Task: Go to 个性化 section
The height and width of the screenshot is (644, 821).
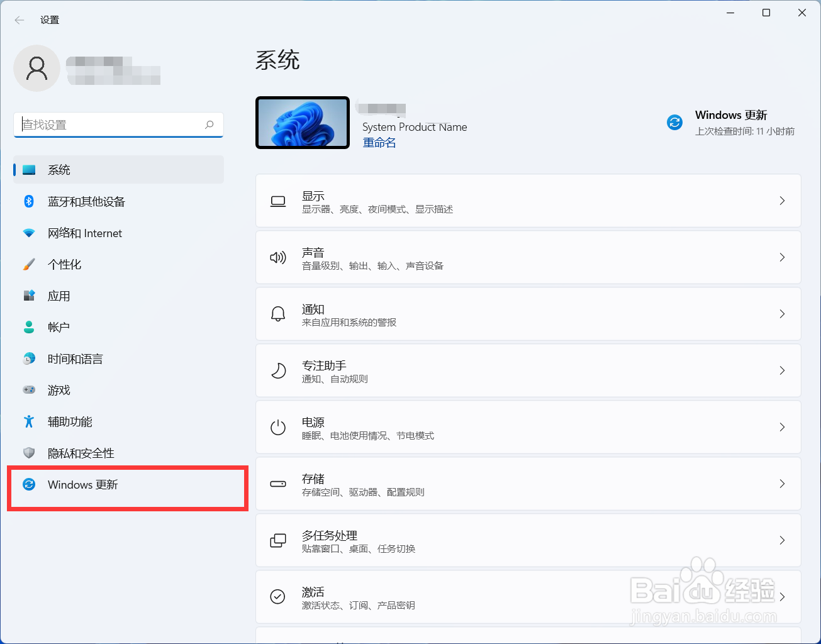Action: 118,264
